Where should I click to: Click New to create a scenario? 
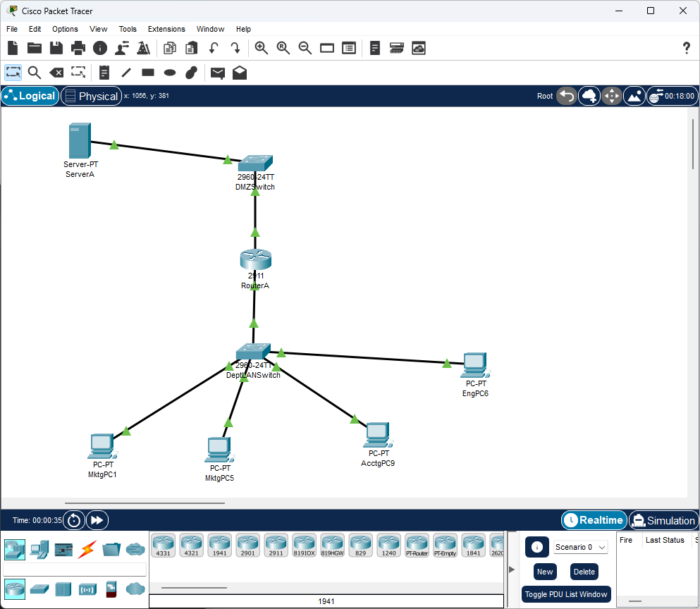pyautogui.click(x=544, y=572)
